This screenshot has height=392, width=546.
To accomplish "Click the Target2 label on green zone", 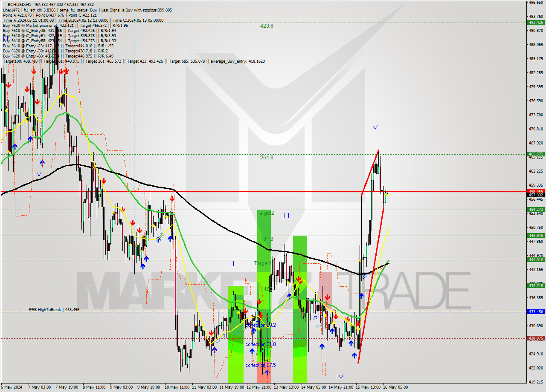I will (265, 213).
